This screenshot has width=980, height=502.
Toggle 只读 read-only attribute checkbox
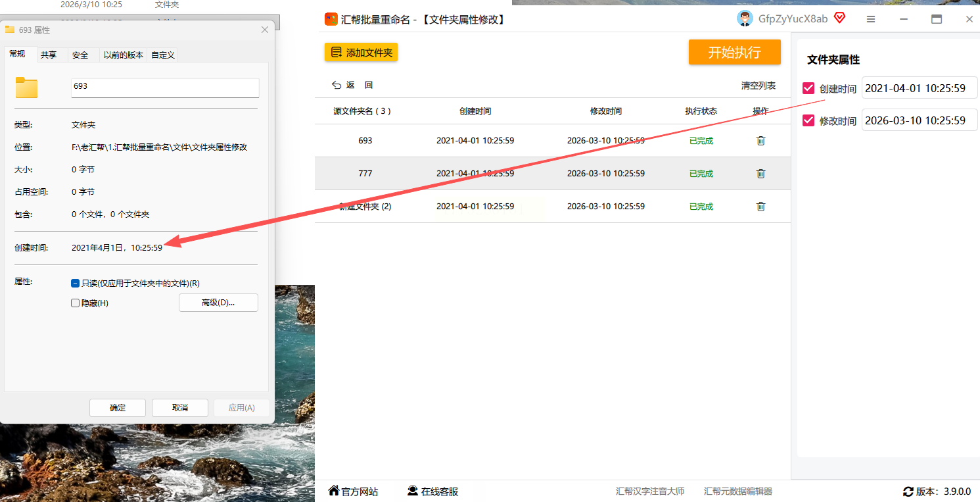point(75,284)
